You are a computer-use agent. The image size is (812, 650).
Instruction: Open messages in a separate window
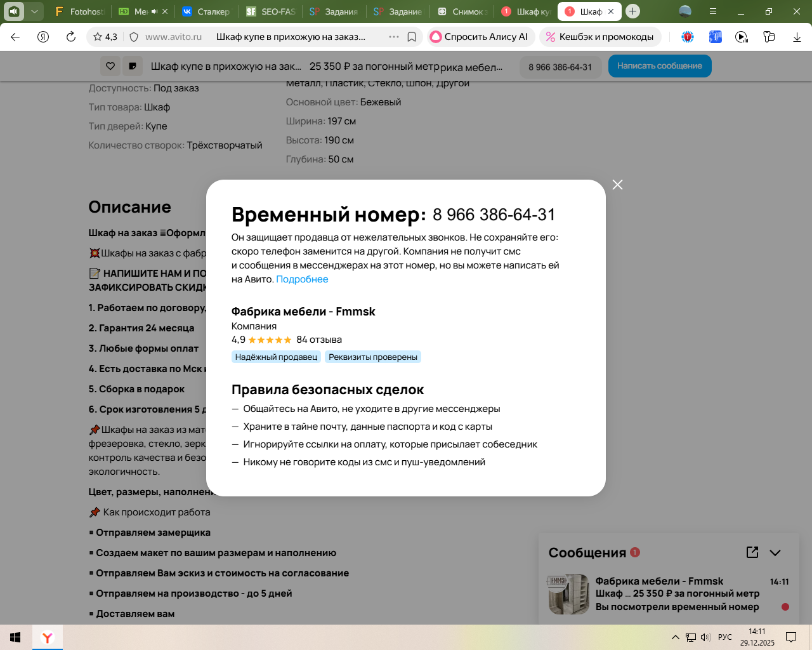pyautogui.click(x=752, y=552)
